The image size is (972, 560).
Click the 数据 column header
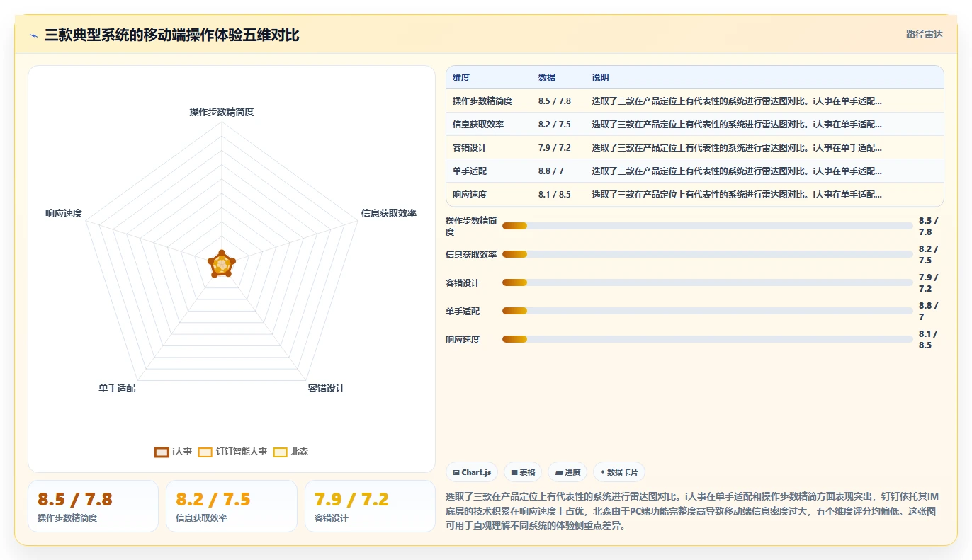547,78
